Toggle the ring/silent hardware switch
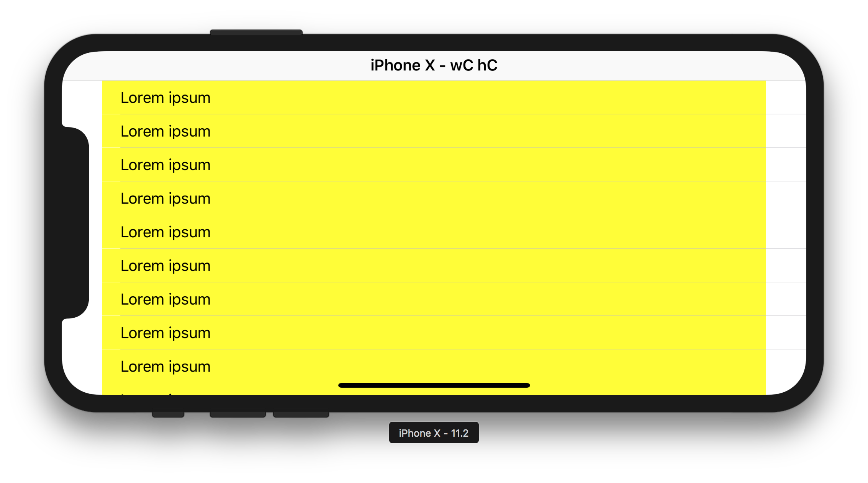This screenshot has height=483, width=868. point(168,414)
